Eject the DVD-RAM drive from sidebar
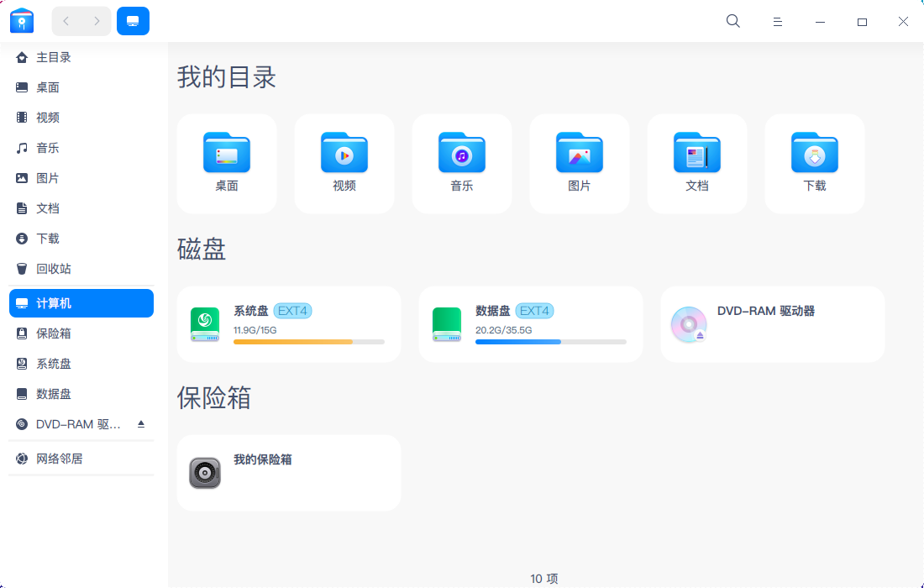 [141, 423]
